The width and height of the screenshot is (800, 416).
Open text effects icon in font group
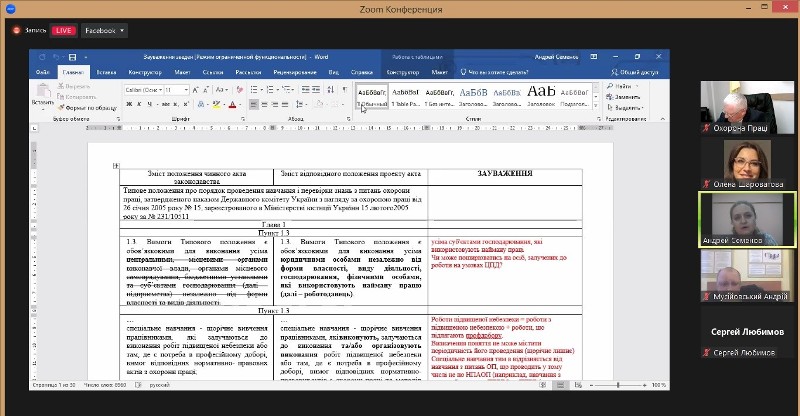pos(201,104)
